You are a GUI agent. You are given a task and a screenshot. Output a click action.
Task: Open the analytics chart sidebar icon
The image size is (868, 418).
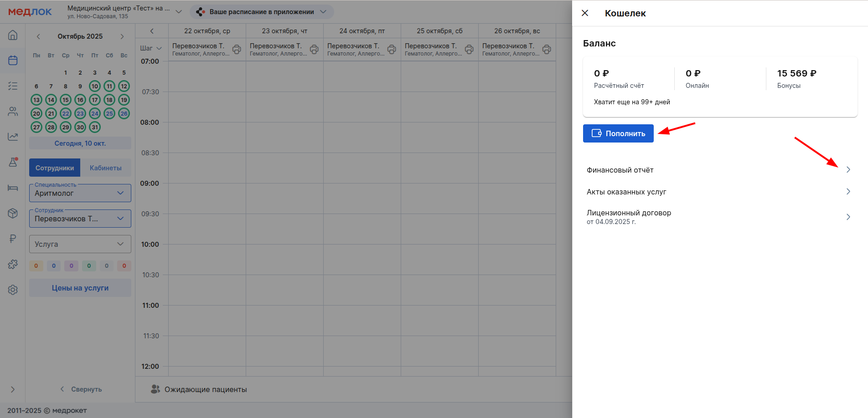[13, 137]
